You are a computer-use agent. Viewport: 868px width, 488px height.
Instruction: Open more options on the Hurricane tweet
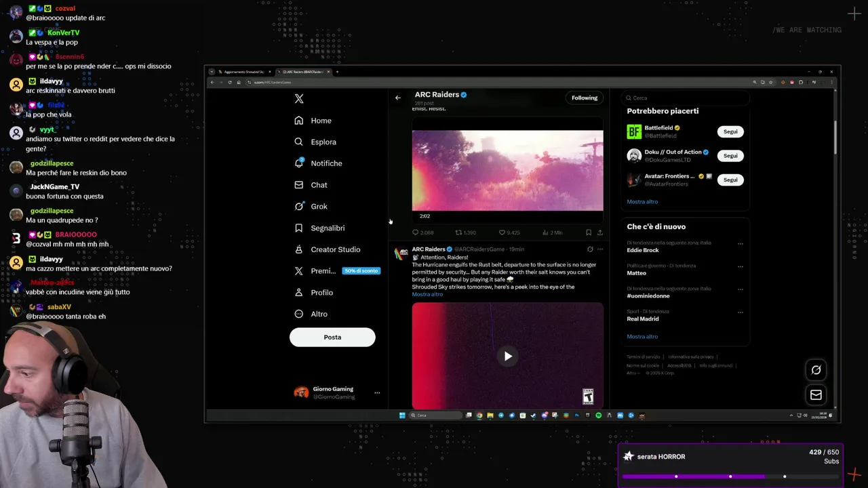tap(599, 249)
